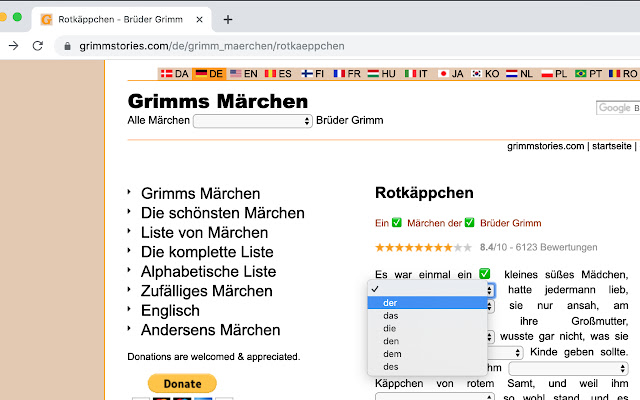
Task: Select the German DE flag
Action: [x=209, y=74]
